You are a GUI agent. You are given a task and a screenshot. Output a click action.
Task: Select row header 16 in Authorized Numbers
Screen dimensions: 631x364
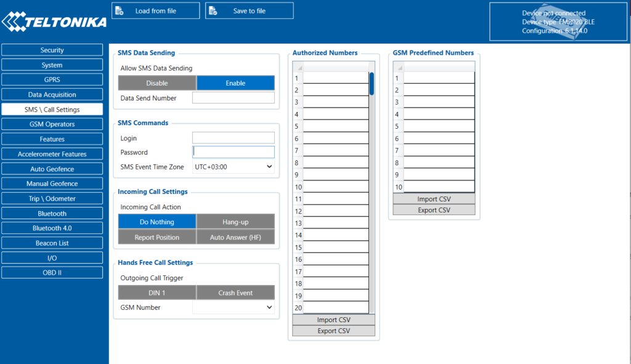[x=298, y=259]
